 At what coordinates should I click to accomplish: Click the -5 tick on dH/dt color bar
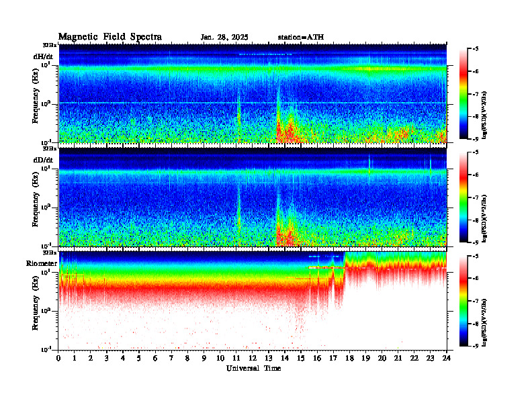pyautogui.click(x=476, y=49)
